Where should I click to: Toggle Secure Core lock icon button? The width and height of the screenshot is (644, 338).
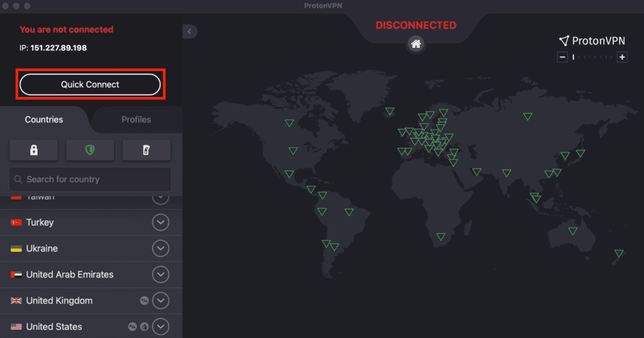[x=34, y=150]
